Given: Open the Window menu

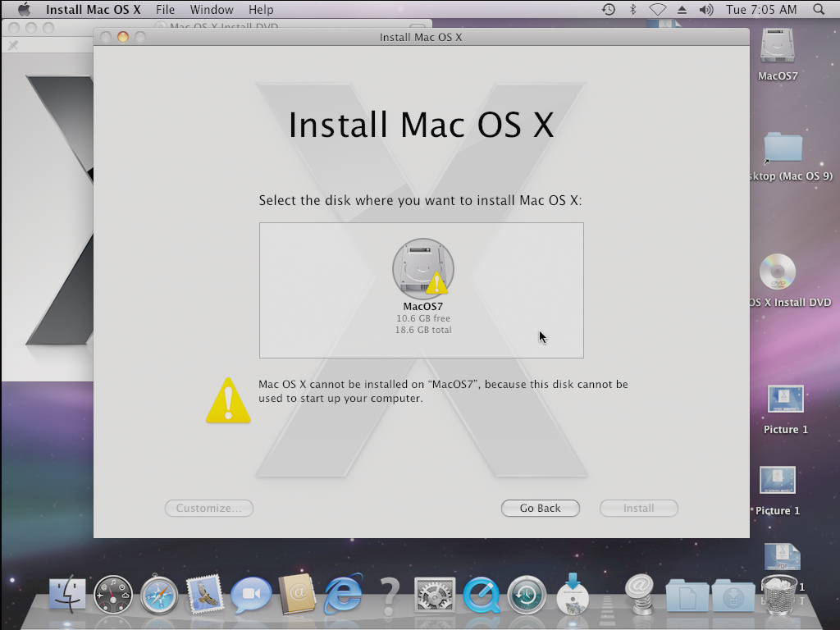Looking at the screenshot, I should (x=212, y=9).
